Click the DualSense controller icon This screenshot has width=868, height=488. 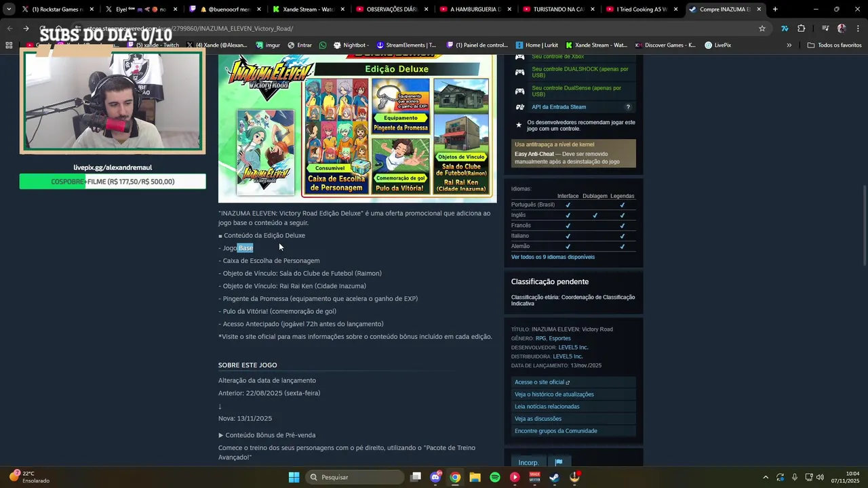pos(519,91)
